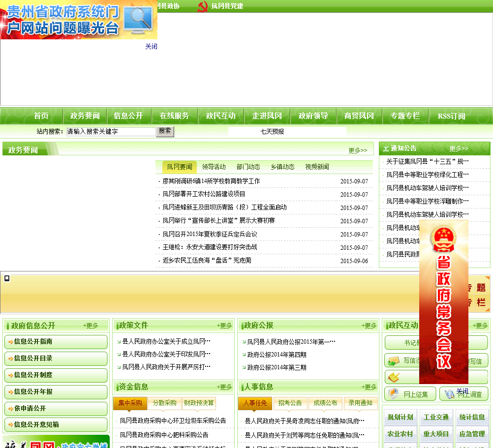Image resolution: width=493 pixels, height=448 pixels.
Task: Open news 凤冈举行“宣传部长上讲堂”展示大赛初赛
Action: pos(218,220)
